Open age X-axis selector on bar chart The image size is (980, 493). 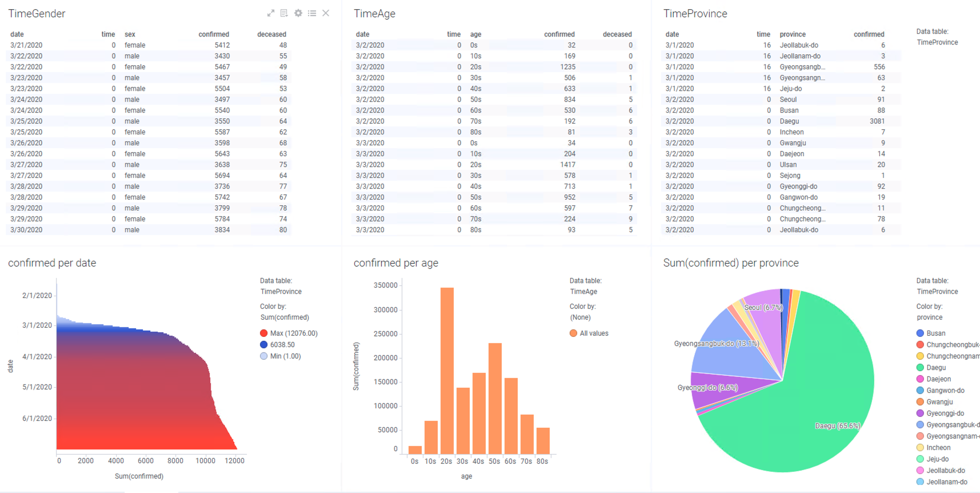click(x=466, y=476)
